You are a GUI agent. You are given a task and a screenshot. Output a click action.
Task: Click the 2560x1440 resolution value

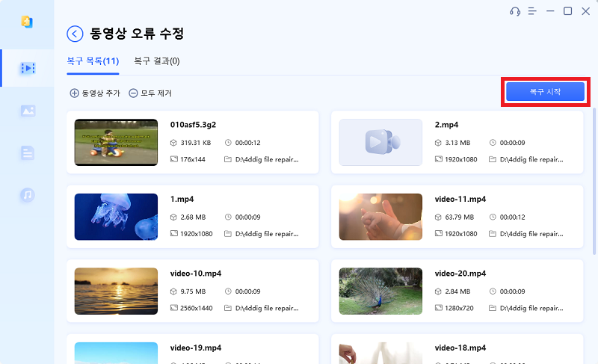(197, 308)
